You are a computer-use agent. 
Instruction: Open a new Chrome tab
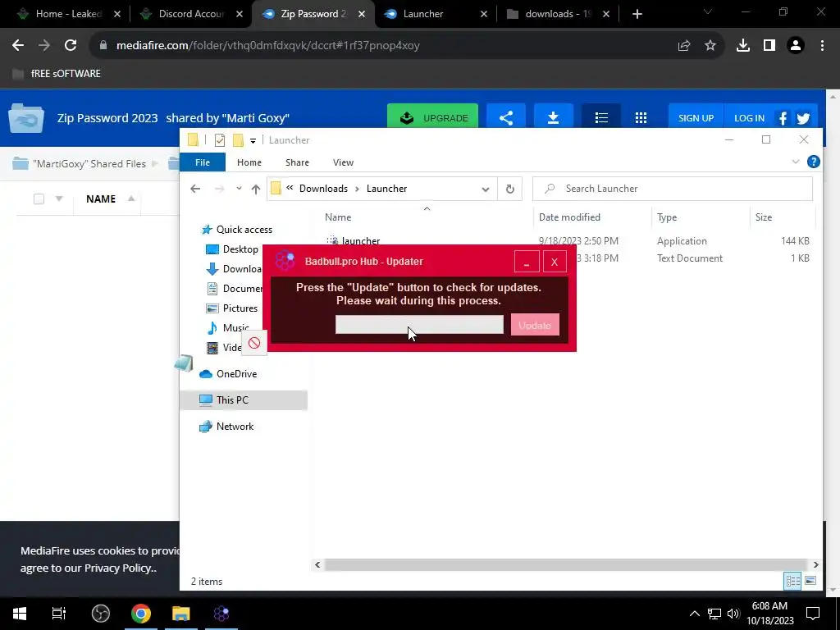click(637, 14)
